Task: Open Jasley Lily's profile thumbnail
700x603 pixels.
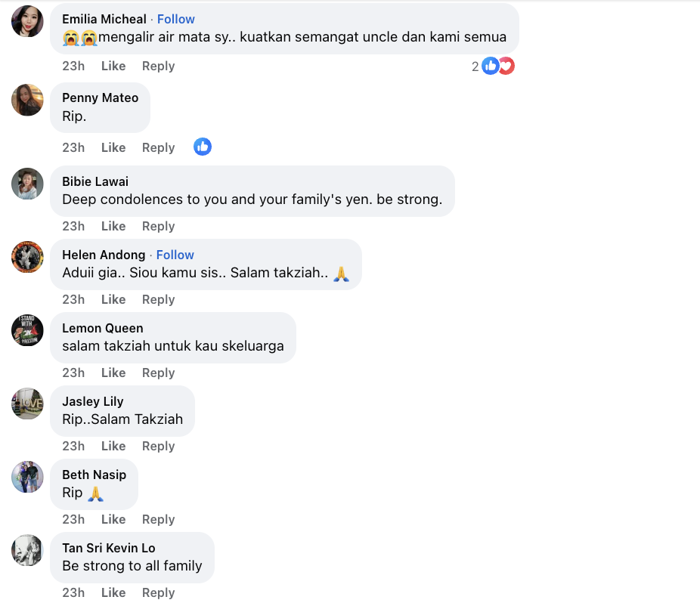Action: (27, 404)
